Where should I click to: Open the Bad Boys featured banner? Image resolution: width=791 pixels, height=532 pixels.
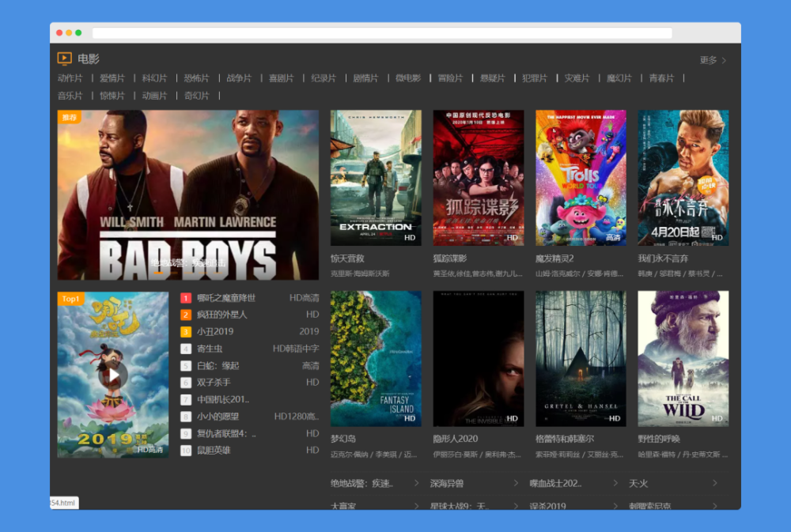[x=188, y=194]
